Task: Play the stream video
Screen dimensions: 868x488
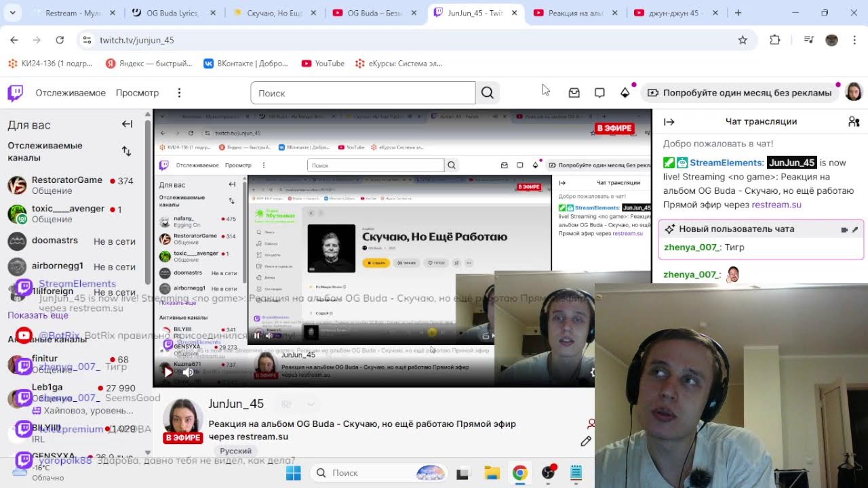Action: pos(168,371)
